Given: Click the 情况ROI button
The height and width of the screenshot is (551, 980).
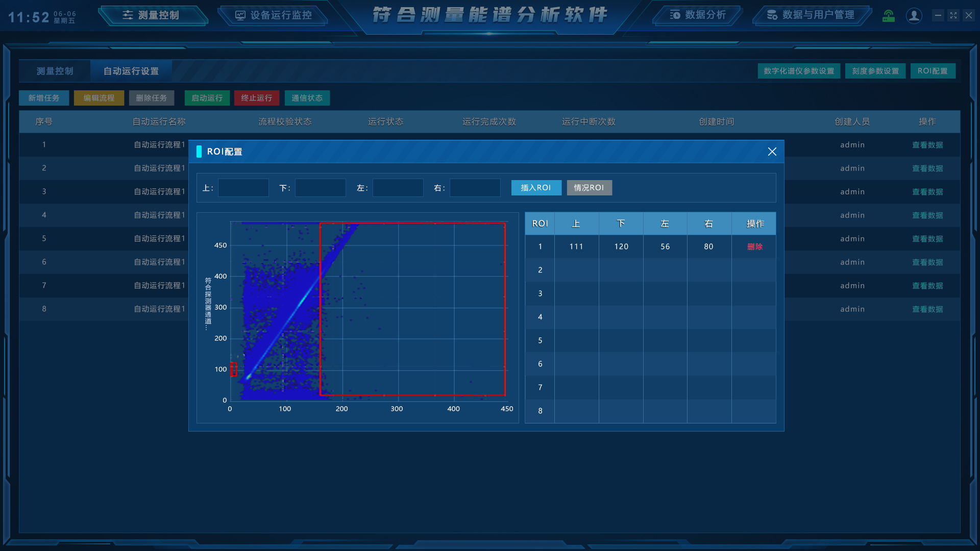Looking at the screenshot, I should tap(589, 188).
